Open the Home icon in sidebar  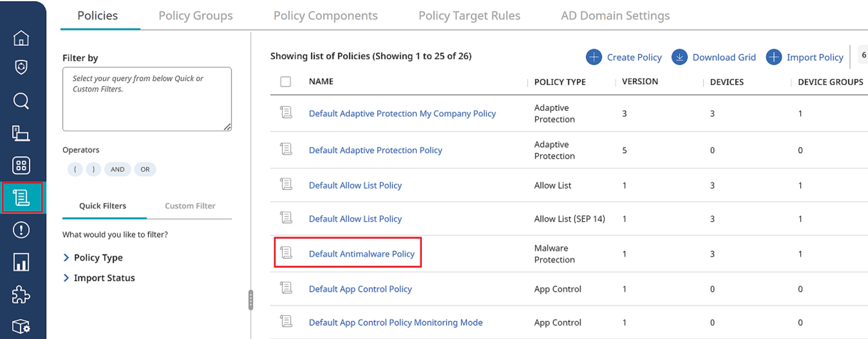tap(21, 38)
